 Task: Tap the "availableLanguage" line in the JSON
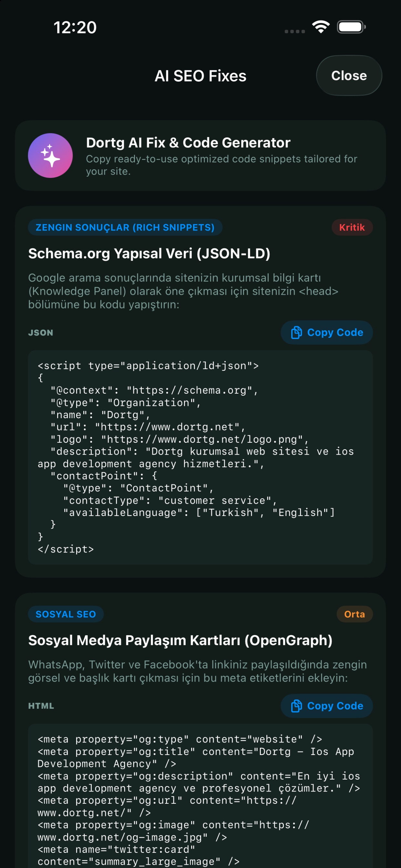[x=199, y=512]
